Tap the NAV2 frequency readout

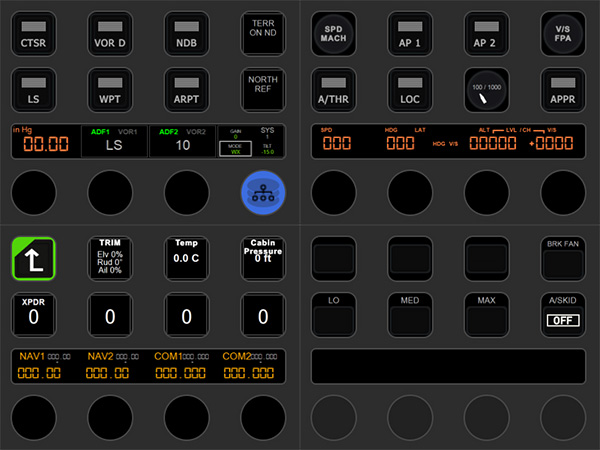coord(113,366)
